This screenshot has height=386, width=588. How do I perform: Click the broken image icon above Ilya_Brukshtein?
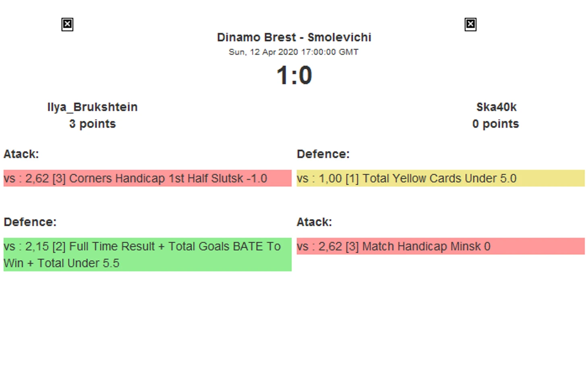67,25
